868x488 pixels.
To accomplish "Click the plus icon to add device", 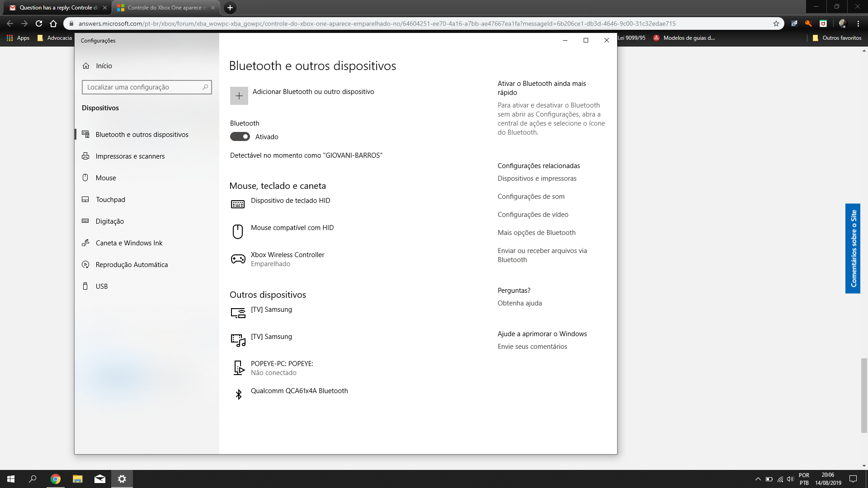I will point(239,96).
